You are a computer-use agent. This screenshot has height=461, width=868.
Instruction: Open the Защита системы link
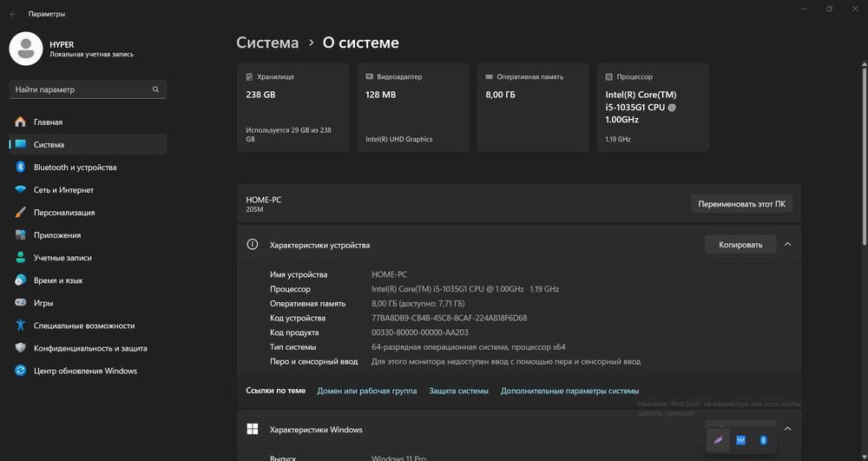[458, 391]
